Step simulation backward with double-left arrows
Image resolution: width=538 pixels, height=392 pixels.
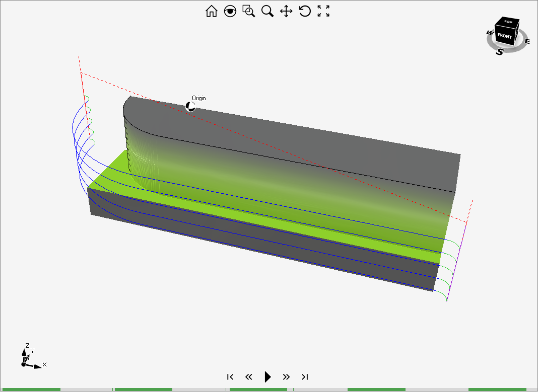coord(248,377)
